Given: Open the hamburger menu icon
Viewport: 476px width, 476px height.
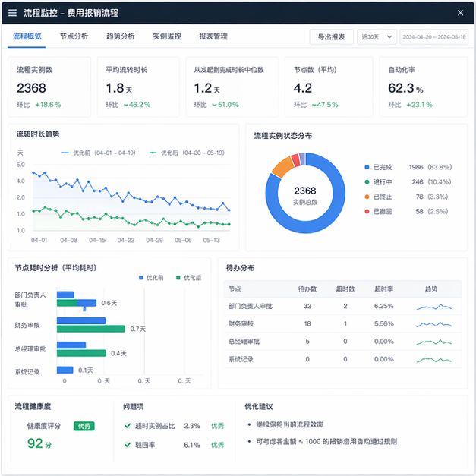Looking at the screenshot, I should (12, 13).
